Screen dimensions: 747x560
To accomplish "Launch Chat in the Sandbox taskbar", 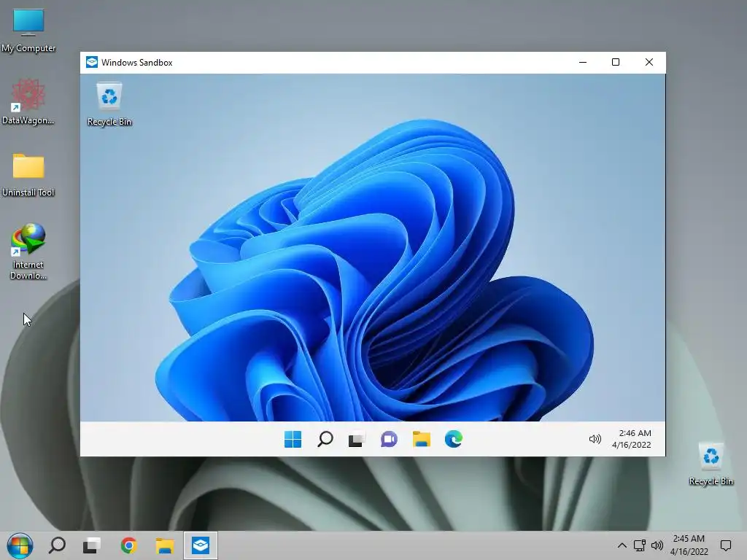I will (x=389, y=439).
